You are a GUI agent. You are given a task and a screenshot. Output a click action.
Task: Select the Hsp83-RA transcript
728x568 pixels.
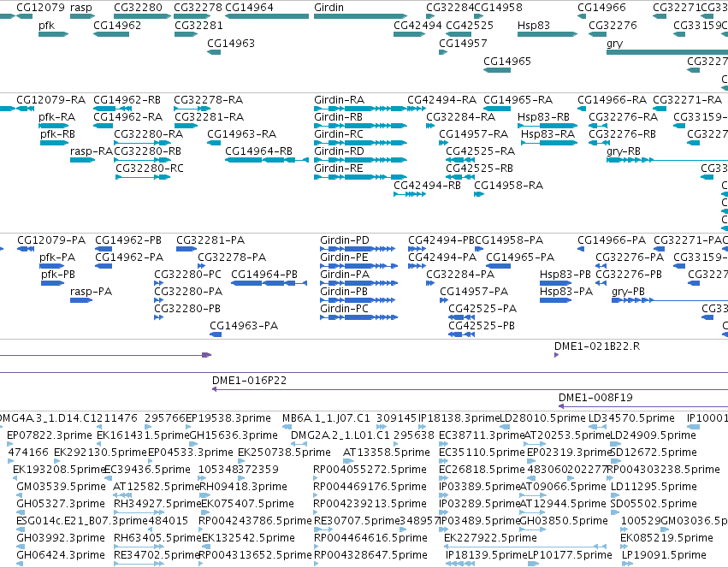549,143
